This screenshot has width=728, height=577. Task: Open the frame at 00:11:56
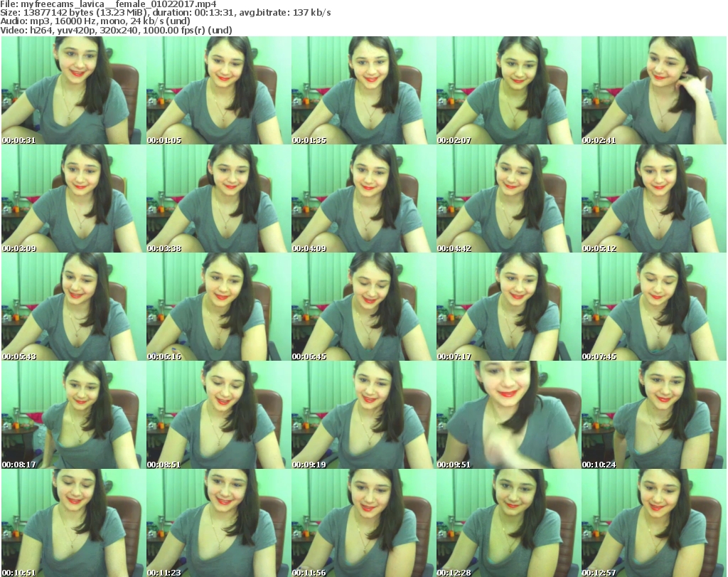point(363,523)
